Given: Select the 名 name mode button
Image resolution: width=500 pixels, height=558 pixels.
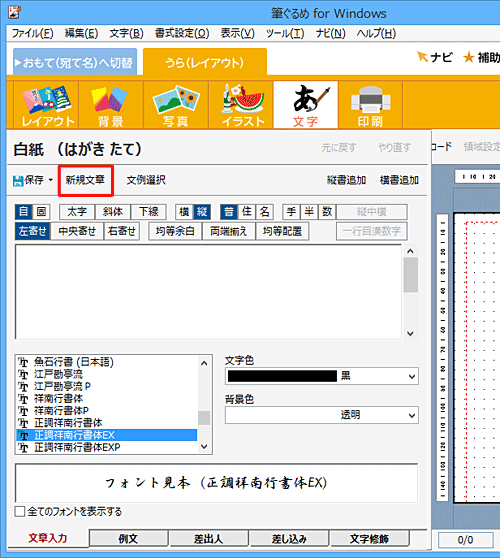Looking at the screenshot, I should tap(264, 212).
